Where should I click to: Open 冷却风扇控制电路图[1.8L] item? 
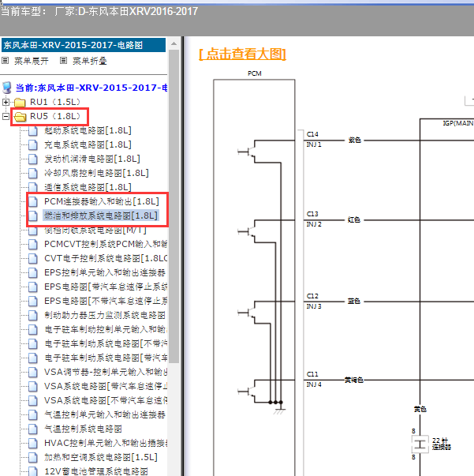click(96, 174)
